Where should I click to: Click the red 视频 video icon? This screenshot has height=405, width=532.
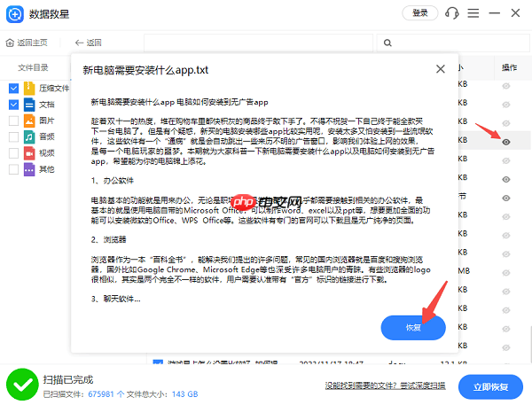(29, 153)
